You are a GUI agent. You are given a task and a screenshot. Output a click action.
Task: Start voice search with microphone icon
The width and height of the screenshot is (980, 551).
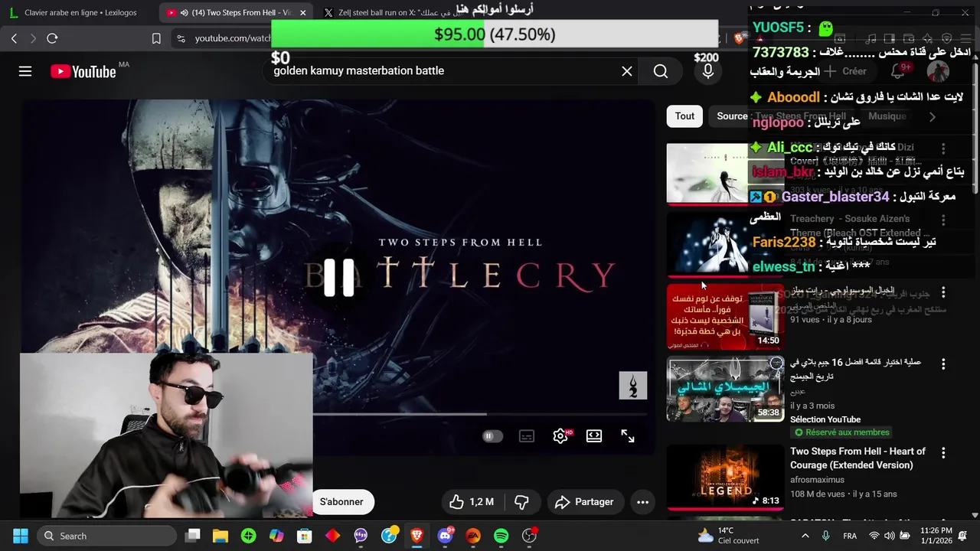point(708,71)
